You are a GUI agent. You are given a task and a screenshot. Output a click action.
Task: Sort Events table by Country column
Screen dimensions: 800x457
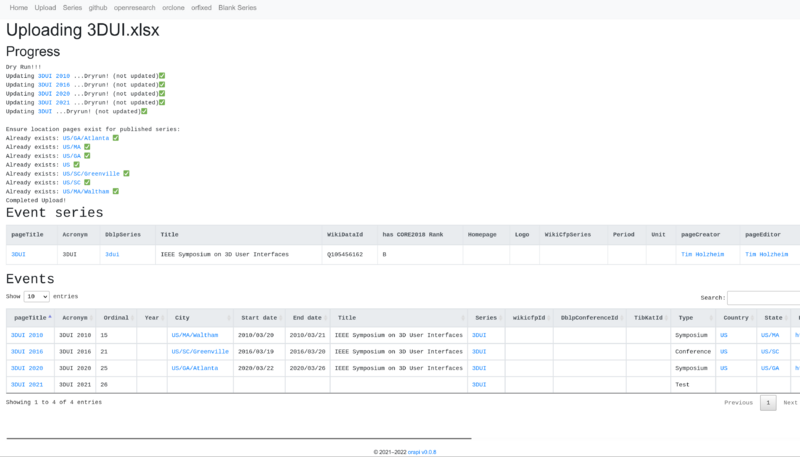[x=736, y=318]
